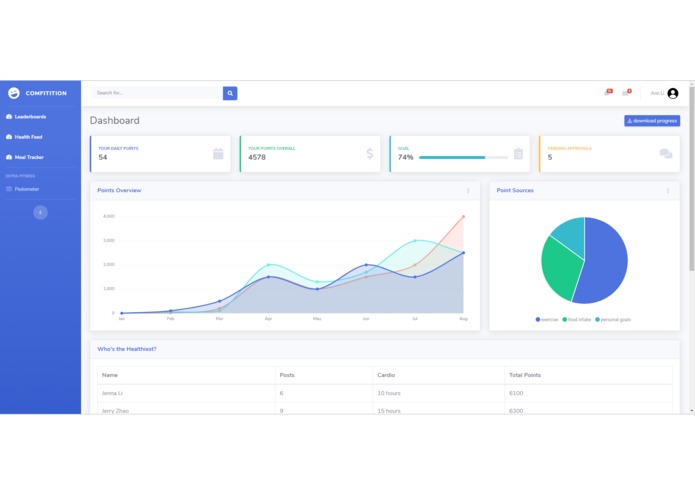Viewport: 695px width, 494px height.
Task: Click the Who's the Healthiest? heading
Action: click(x=127, y=349)
